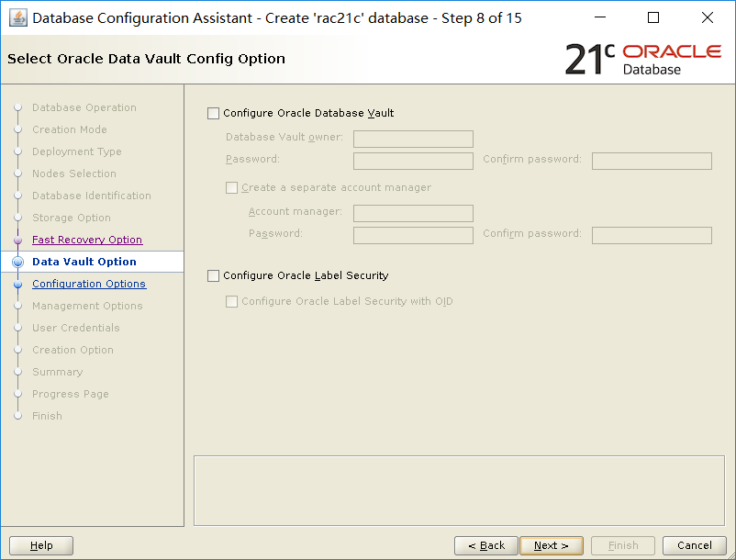Click Finish step in sidebar
This screenshot has height=560, width=736.
click(x=47, y=417)
